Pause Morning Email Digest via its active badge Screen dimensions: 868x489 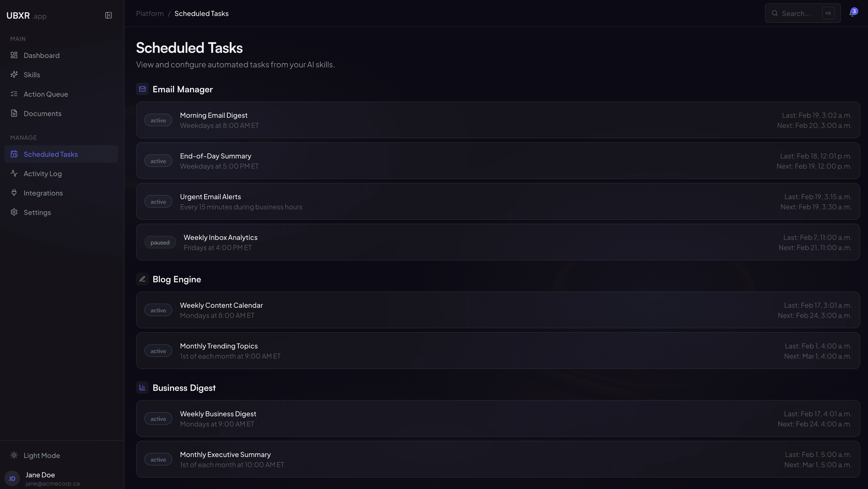pyautogui.click(x=158, y=120)
